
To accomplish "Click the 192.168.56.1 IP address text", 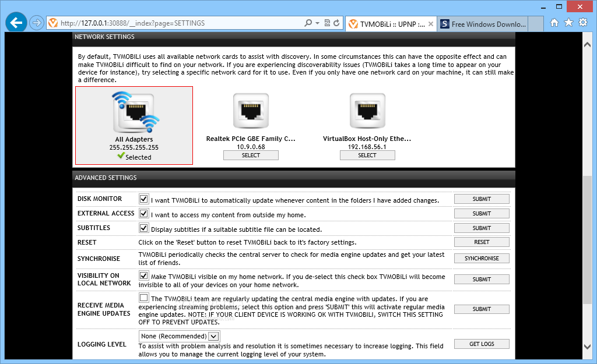I will [x=367, y=147].
